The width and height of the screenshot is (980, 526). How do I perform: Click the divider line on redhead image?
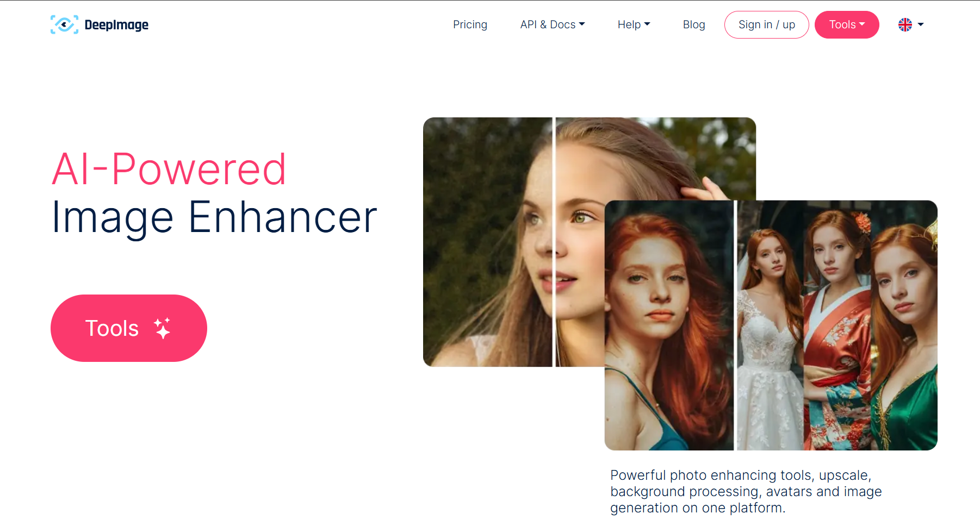[735, 325]
